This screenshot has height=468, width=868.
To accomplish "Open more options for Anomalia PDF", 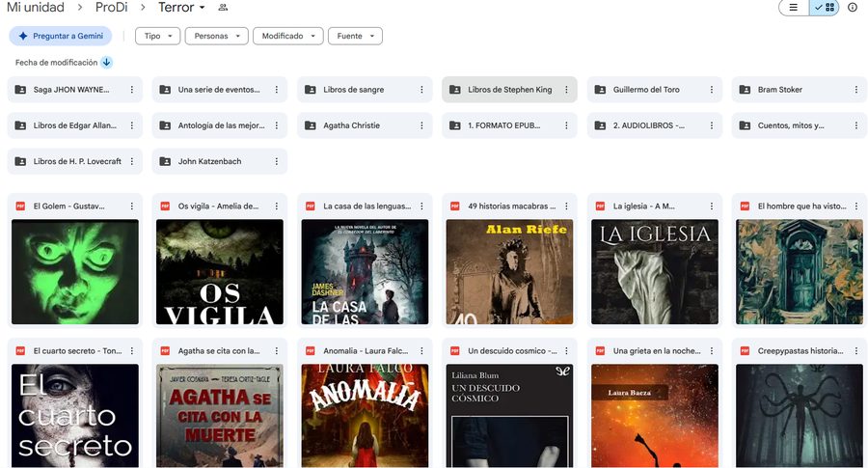I will pyautogui.click(x=421, y=351).
